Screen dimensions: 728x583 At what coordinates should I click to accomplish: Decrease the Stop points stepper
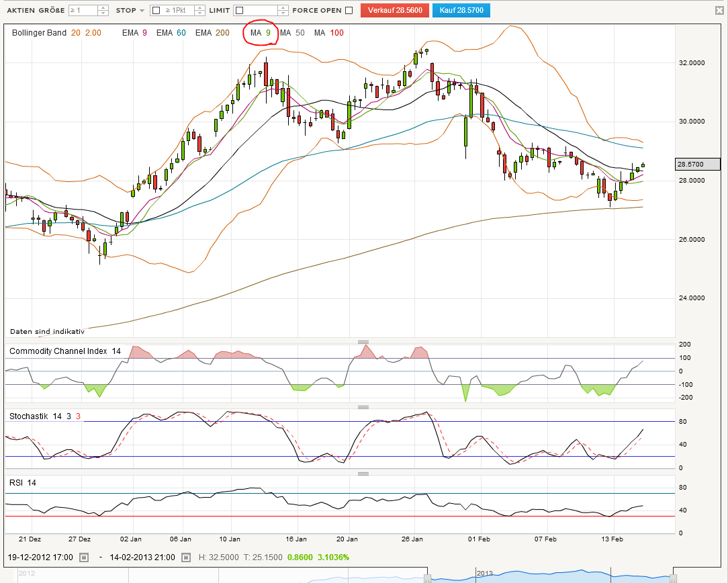[199, 13]
